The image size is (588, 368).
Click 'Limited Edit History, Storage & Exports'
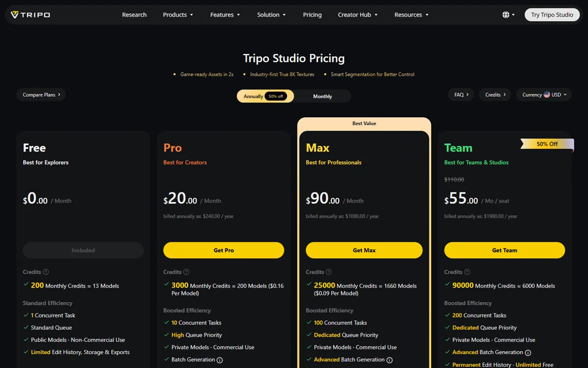80,352
